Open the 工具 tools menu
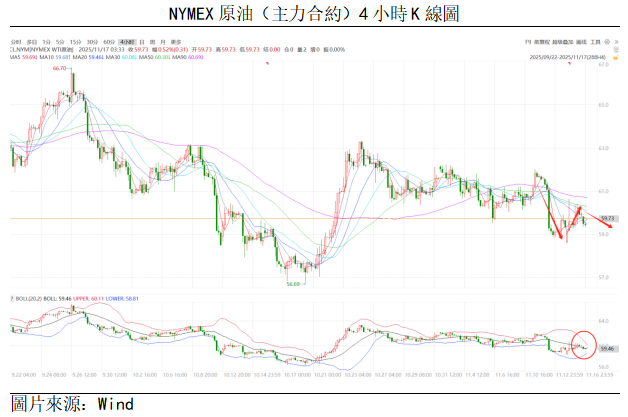Image resolution: width=628 pixels, height=417 pixels. tap(595, 41)
